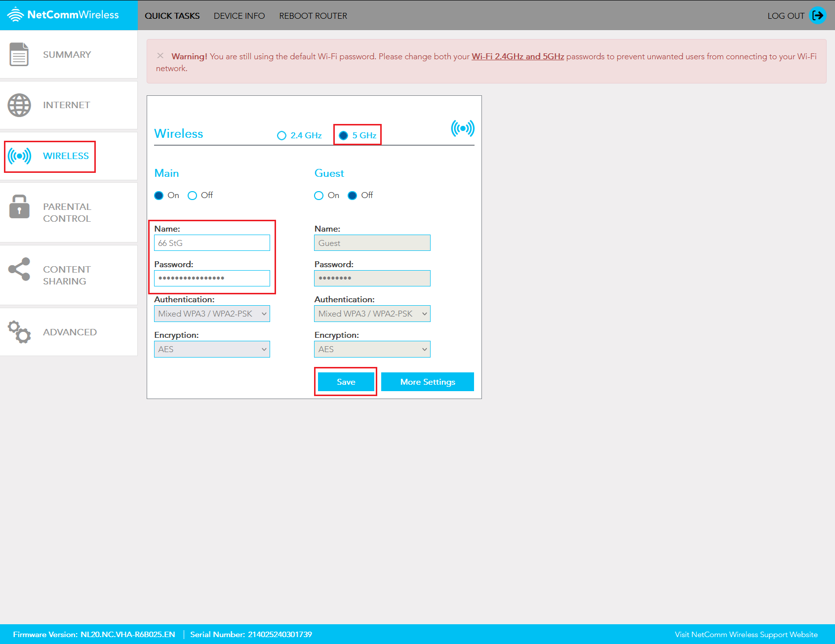Select Reboot Router from the top menu
835x644 pixels.
pos(313,15)
